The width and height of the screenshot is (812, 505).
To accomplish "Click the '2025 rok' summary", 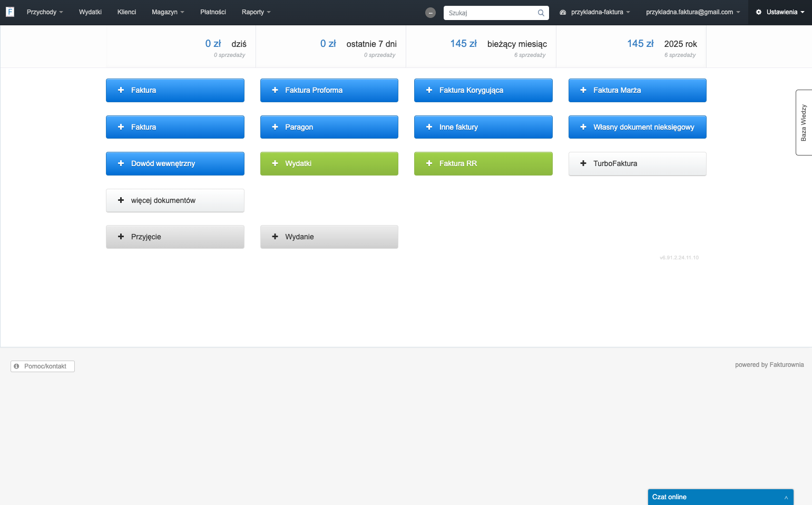I will tap(631, 46).
